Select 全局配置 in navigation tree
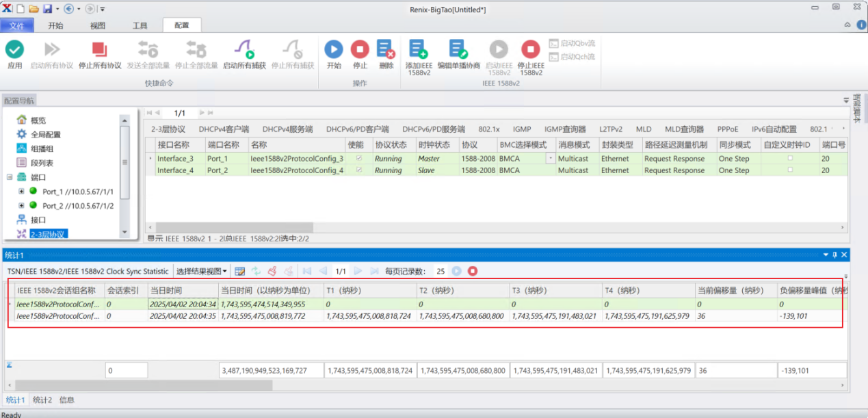The width and height of the screenshot is (868, 418). coord(46,134)
